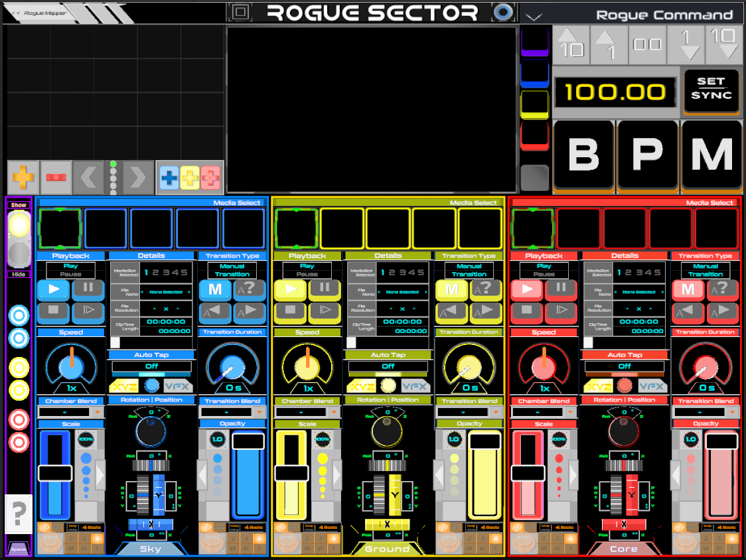746x560 pixels.
Task: Click the orange plus add icon
Action: click(23, 177)
